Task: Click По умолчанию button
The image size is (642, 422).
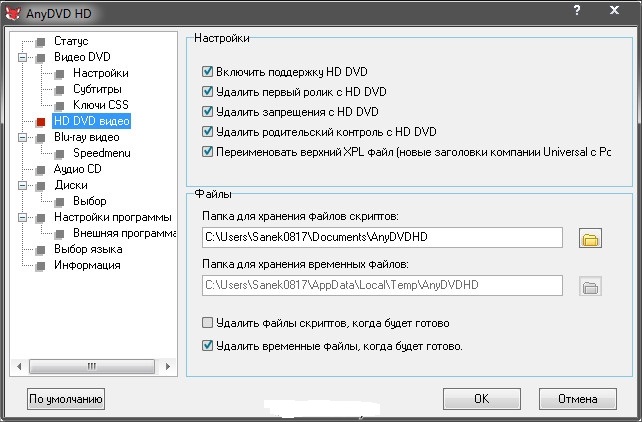Action: [x=66, y=399]
